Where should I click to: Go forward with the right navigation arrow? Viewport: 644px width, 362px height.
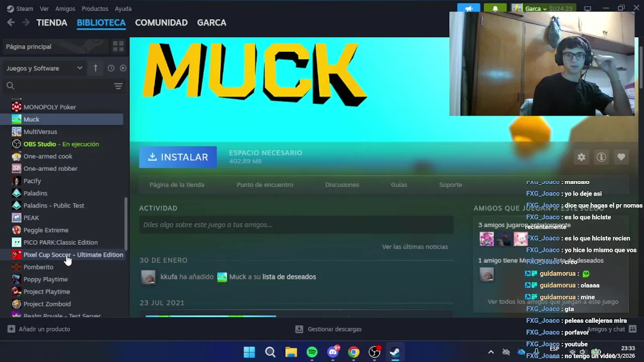[x=26, y=22]
